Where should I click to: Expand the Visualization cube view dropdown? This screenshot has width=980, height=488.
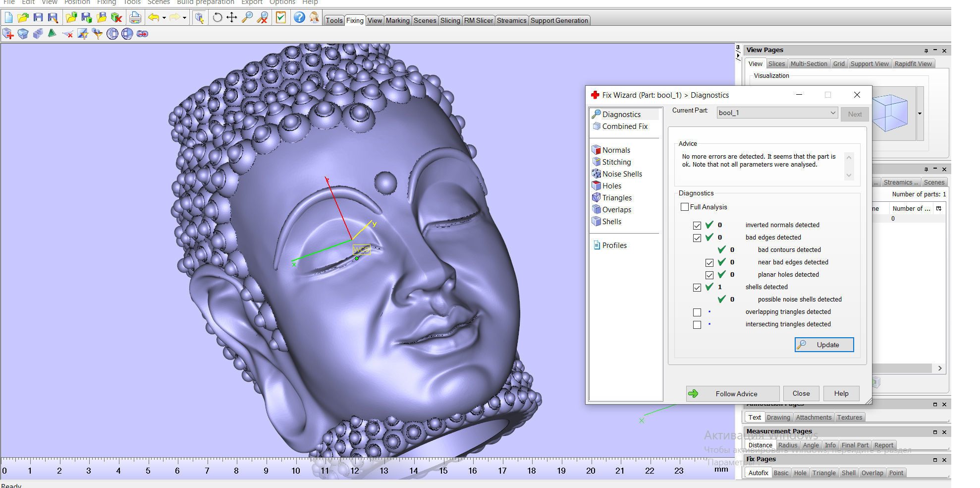[920, 114]
